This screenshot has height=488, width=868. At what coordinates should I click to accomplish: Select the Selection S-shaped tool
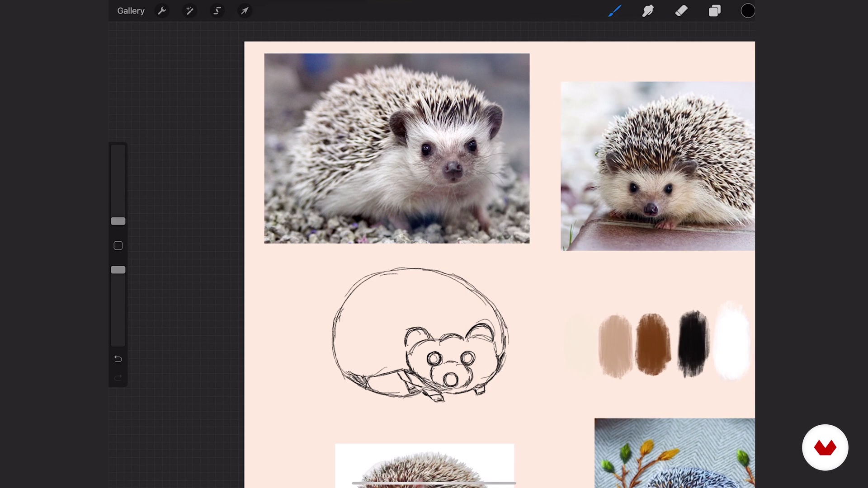click(x=217, y=11)
